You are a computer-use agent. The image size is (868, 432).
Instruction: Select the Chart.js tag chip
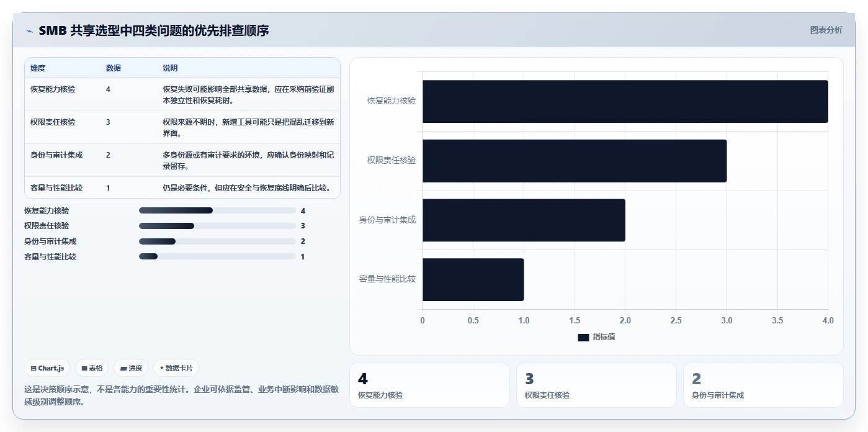[x=48, y=368]
